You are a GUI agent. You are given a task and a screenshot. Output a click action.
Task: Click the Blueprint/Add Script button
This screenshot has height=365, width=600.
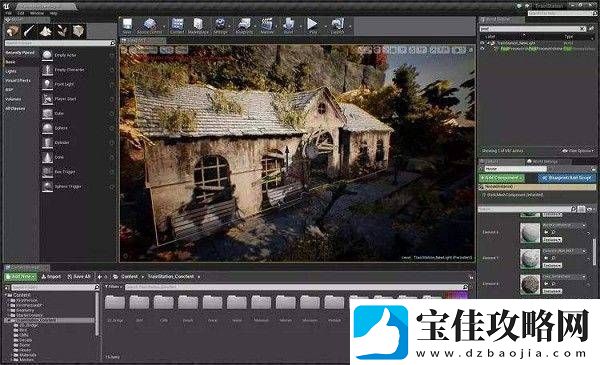(567, 178)
